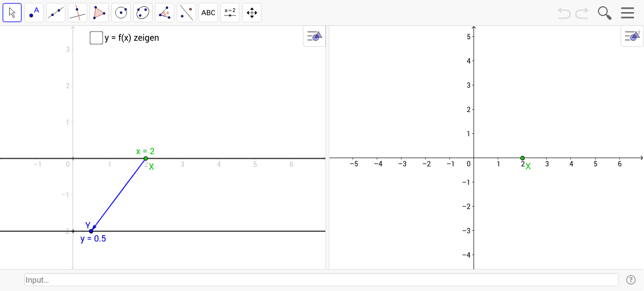Select the Slider a=2 tool
The width and height of the screenshot is (644, 291).
230,13
